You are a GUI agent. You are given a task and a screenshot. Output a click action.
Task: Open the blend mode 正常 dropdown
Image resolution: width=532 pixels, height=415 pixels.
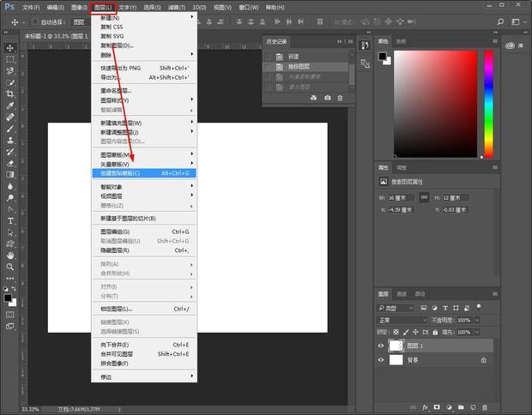402,320
